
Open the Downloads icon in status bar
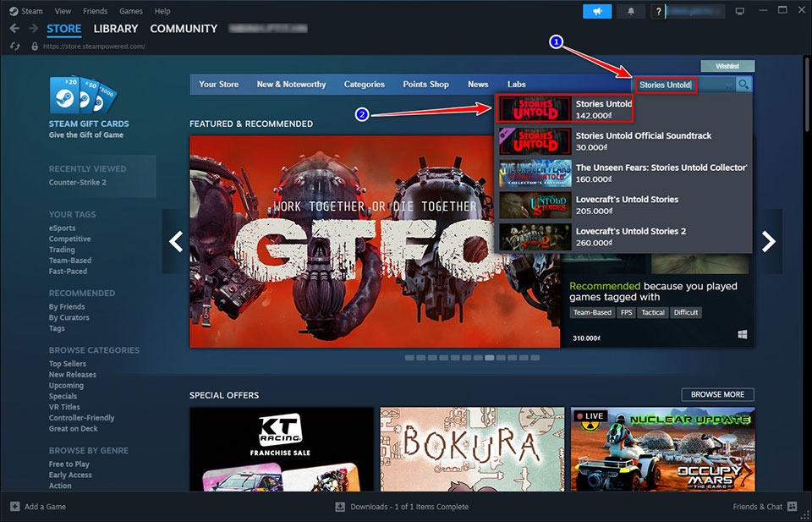click(x=340, y=507)
